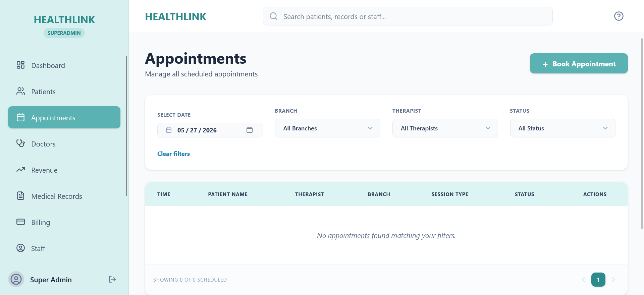Click the Clear filters link
The height and width of the screenshot is (295, 644).
point(173,154)
